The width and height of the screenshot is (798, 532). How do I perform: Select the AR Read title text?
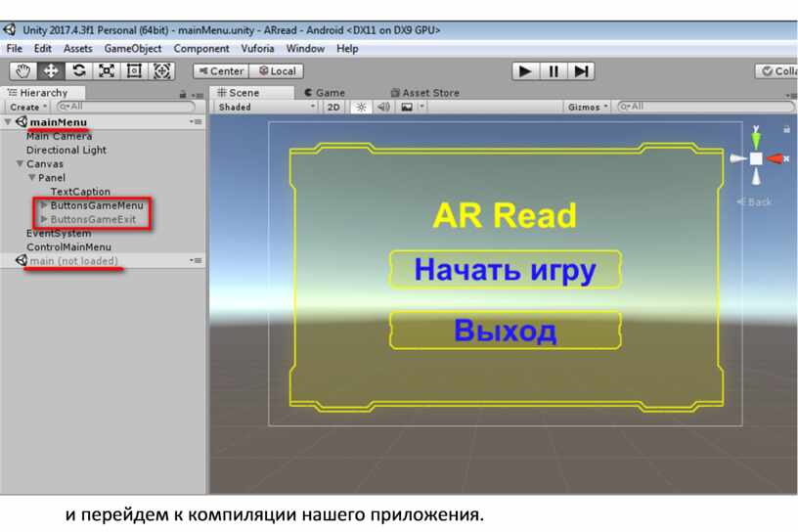tap(505, 215)
